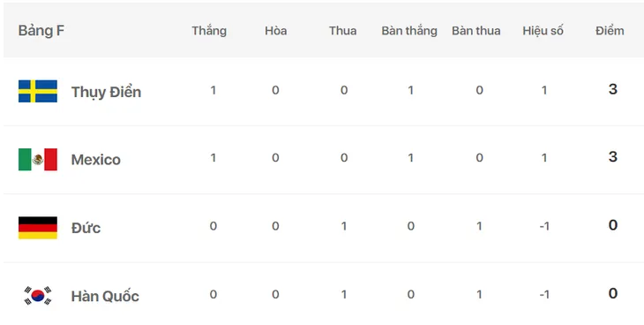Click the Mexico flag icon
The width and height of the screenshot is (644, 325).
point(38,159)
